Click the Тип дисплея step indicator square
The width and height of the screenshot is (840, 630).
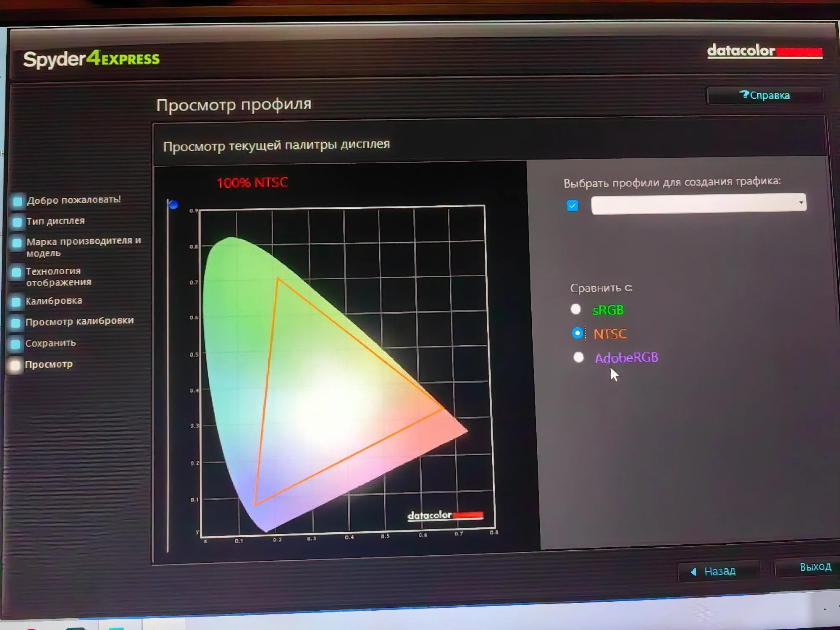[17, 222]
